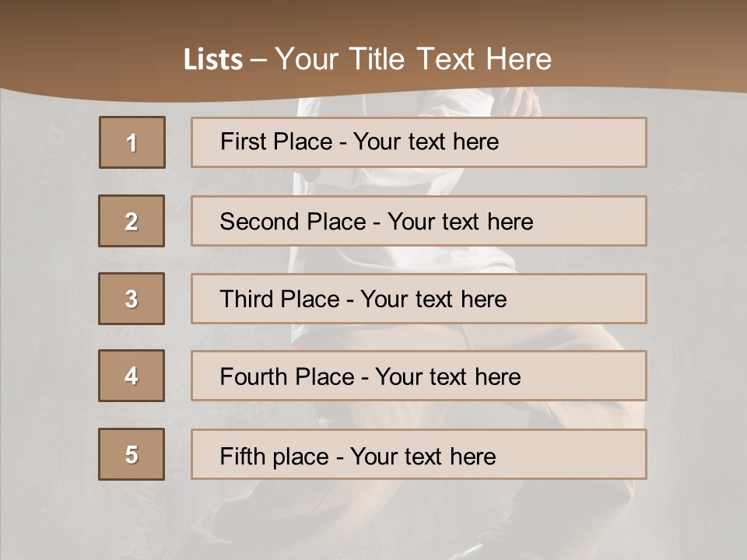Click the brown box labeled 3

pos(132,299)
